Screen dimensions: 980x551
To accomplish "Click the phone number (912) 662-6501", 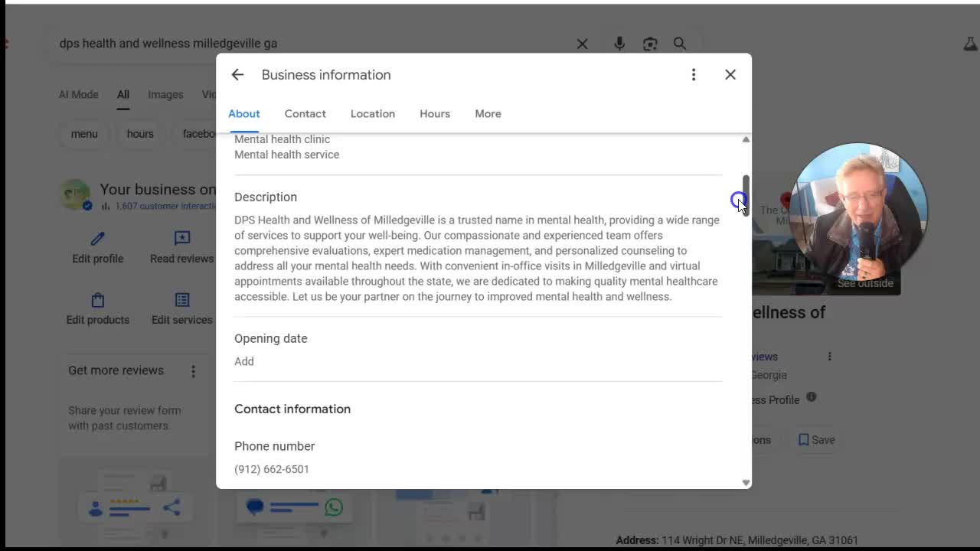I will click(x=272, y=469).
